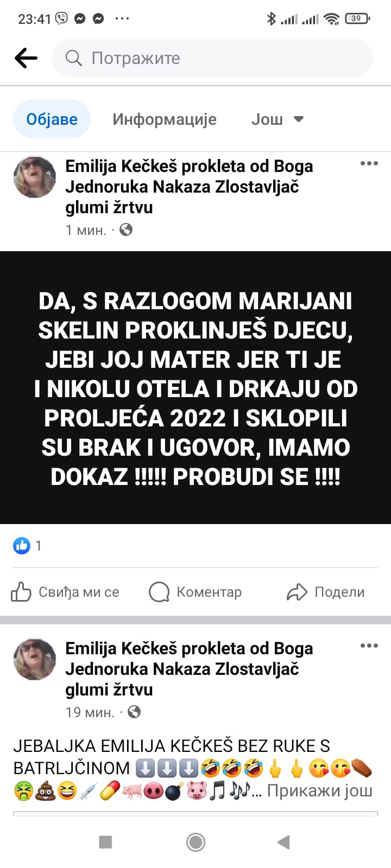Image resolution: width=391 pixels, height=868 pixels.
Task: Click the magnifier icon in search bar
Action: 73,58
